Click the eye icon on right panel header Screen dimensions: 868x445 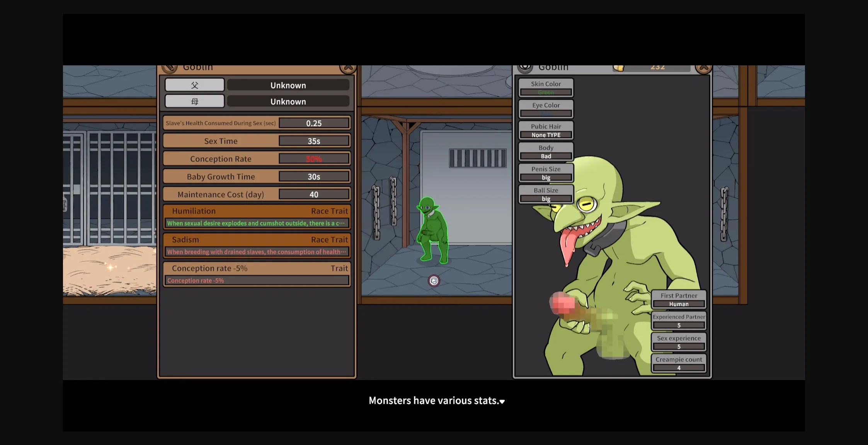(525, 68)
